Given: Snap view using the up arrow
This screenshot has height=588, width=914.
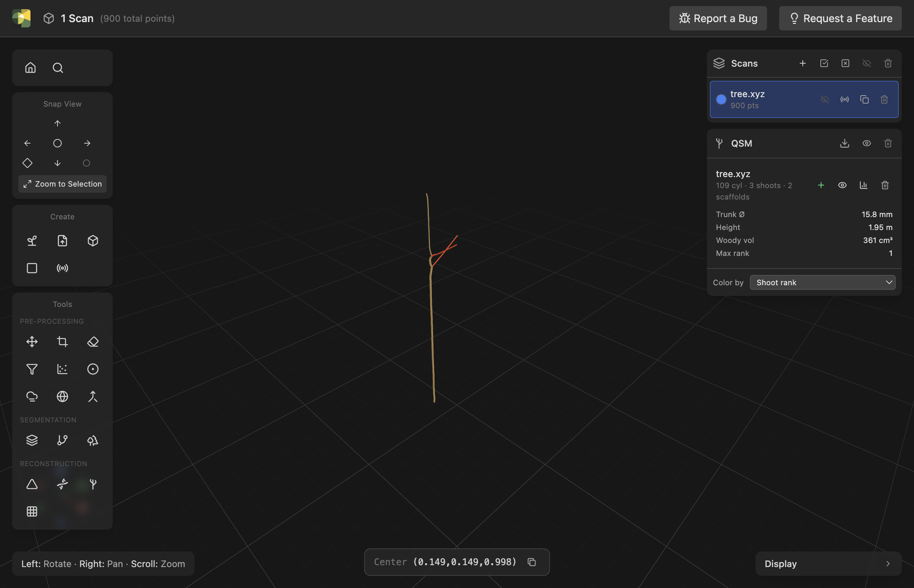Looking at the screenshot, I should point(57,123).
